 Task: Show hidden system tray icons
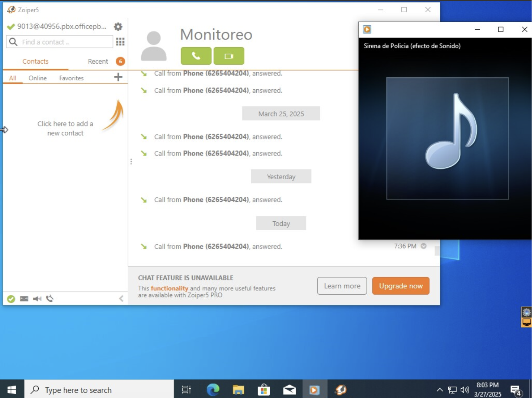tap(440, 389)
